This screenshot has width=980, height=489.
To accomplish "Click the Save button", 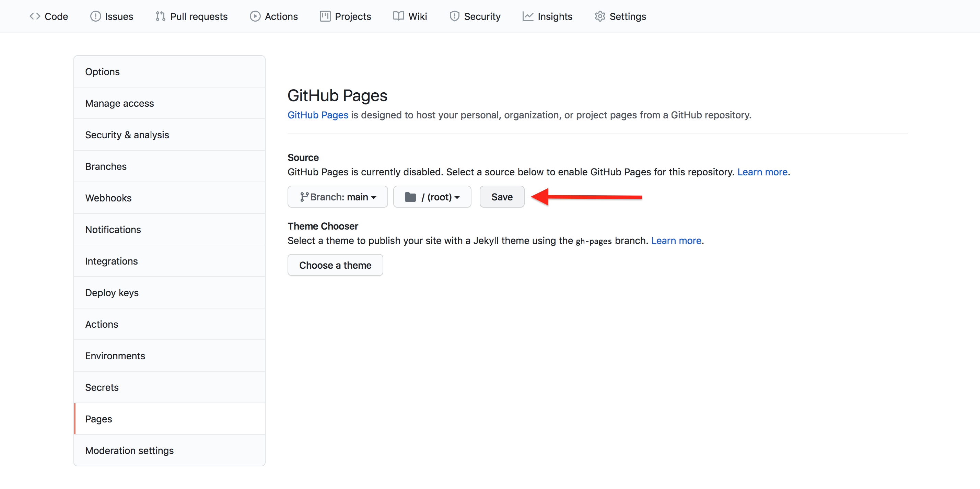I will (502, 197).
